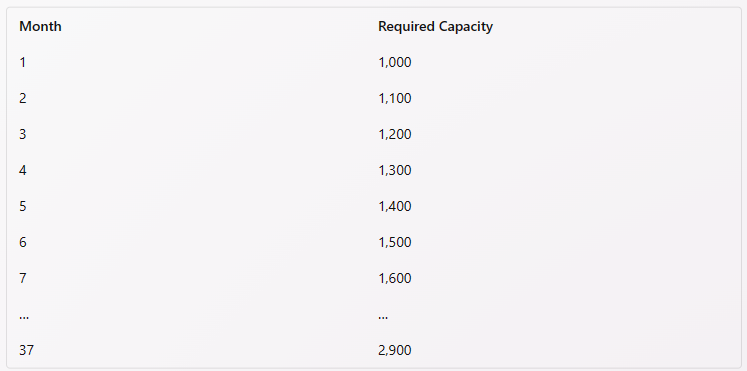Select the month 6 cell
This screenshot has width=747, height=371.
[x=22, y=242]
